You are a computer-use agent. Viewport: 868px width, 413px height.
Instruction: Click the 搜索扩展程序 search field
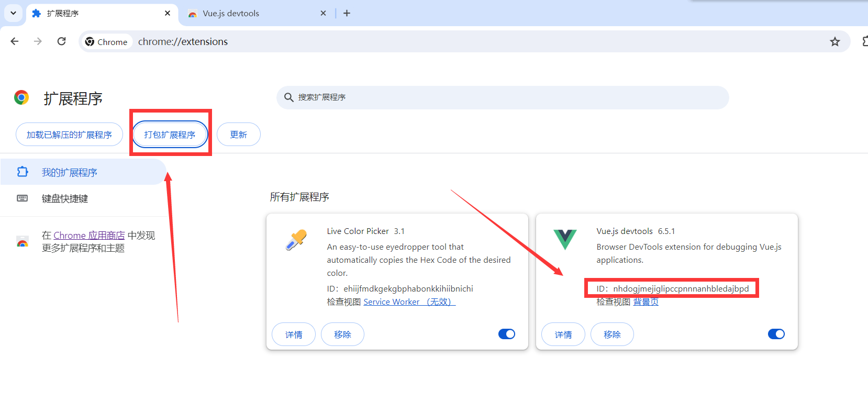point(503,97)
